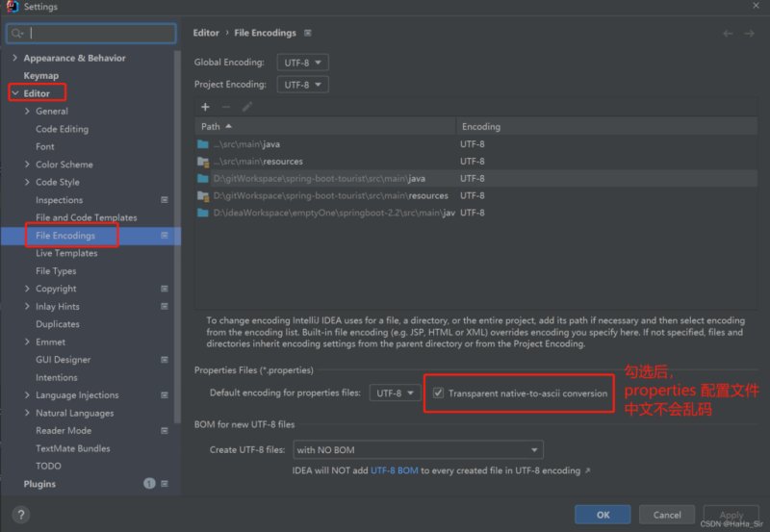770x532 pixels.
Task: Click the add path plus icon
Action: tap(205, 107)
